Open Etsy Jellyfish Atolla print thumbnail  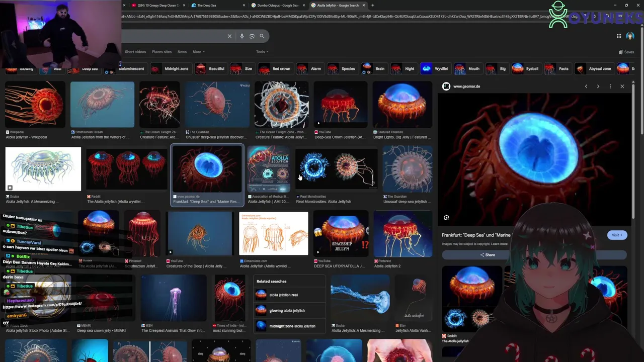pyautogui.click(x=413, y=298)
